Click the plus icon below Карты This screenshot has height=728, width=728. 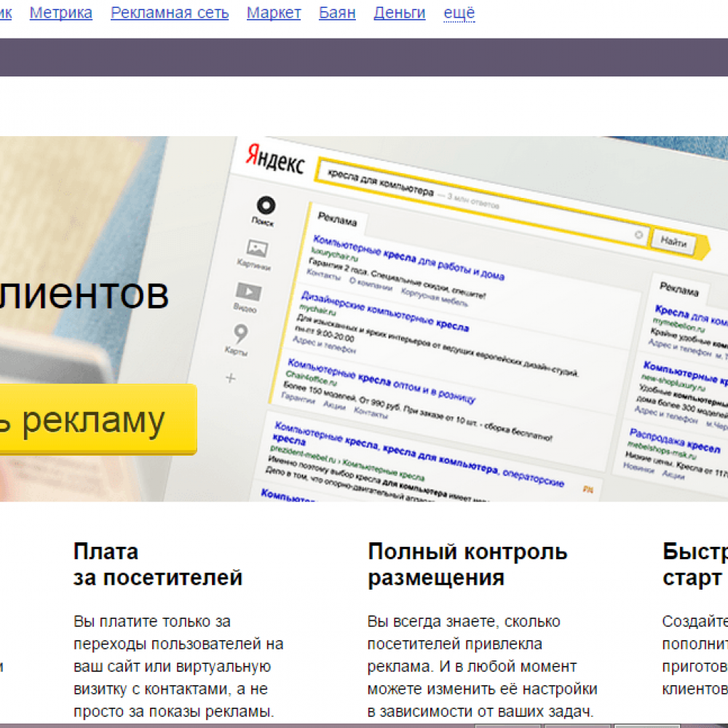coord(231,379)
